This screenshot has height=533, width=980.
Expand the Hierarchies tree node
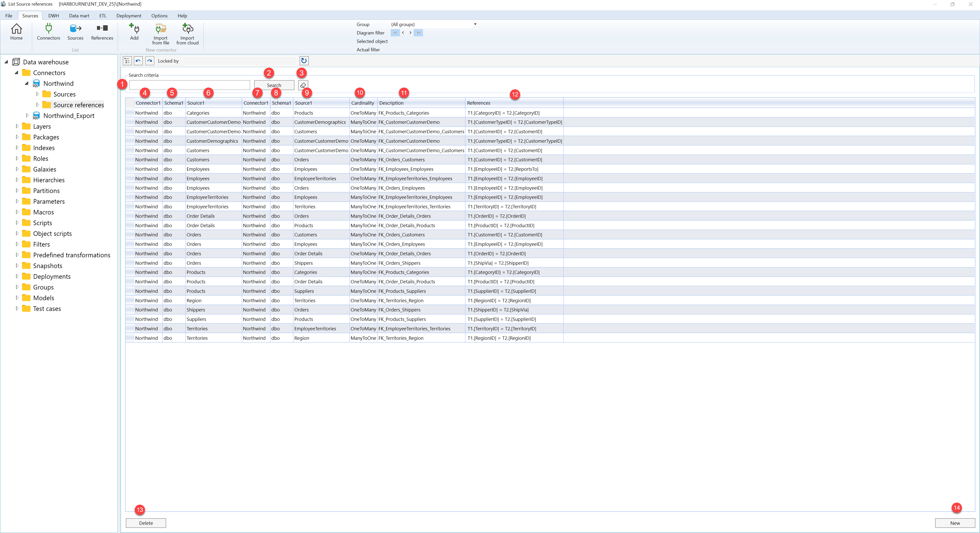(x=17, y=179)
